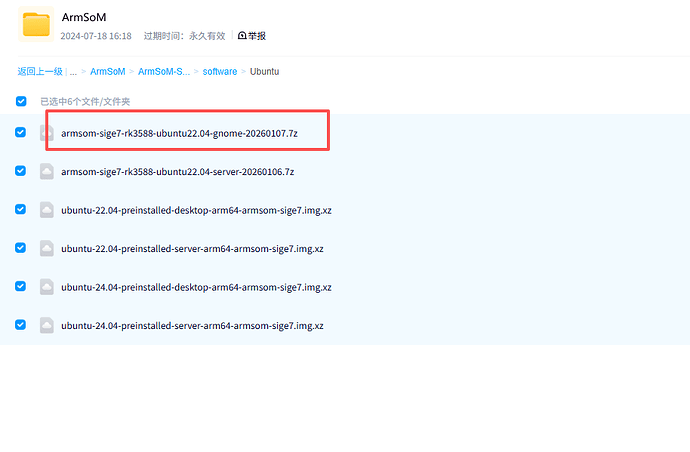Click icon of ubuntu-24.04 server image
This screenshot has width=690, height=452.
point(46,325)
